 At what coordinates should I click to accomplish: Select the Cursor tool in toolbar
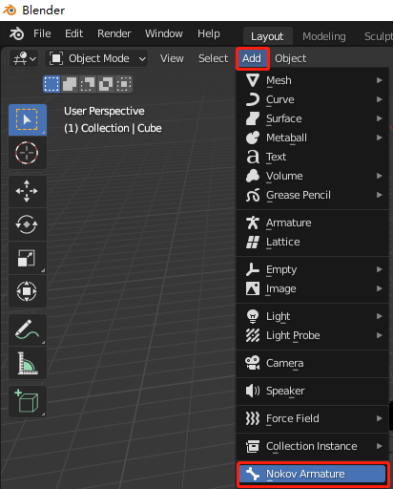[27, 153]
